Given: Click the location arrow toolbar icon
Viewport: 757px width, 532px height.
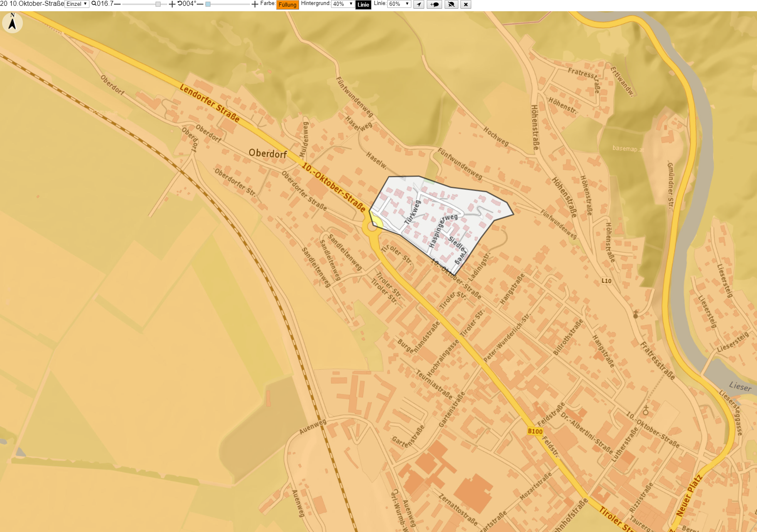Looking at the screenshot, I should pos(419,5).
